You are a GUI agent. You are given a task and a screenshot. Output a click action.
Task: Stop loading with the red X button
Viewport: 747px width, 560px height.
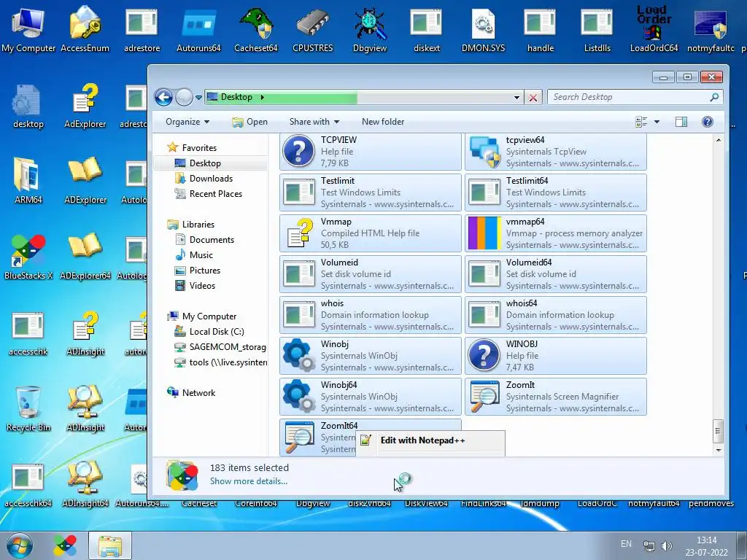(x=533, y=98)
